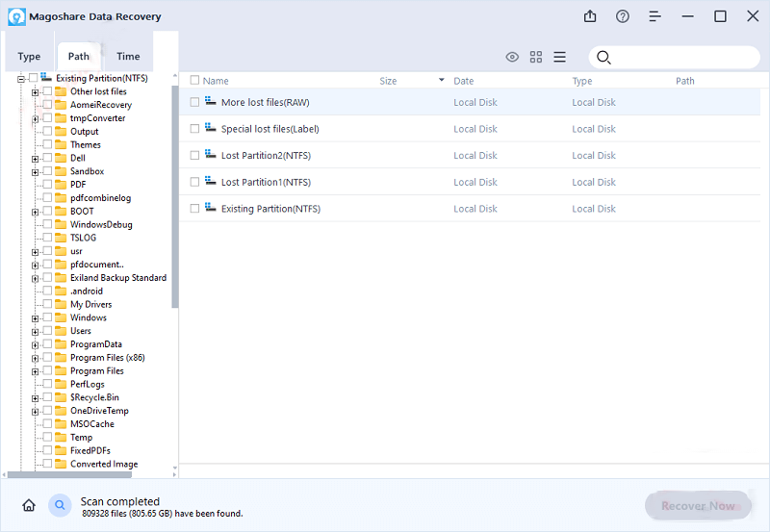Click the disk icon of Lost Partition1(NTFS) row
770x532 pixels.
[210, 181]
